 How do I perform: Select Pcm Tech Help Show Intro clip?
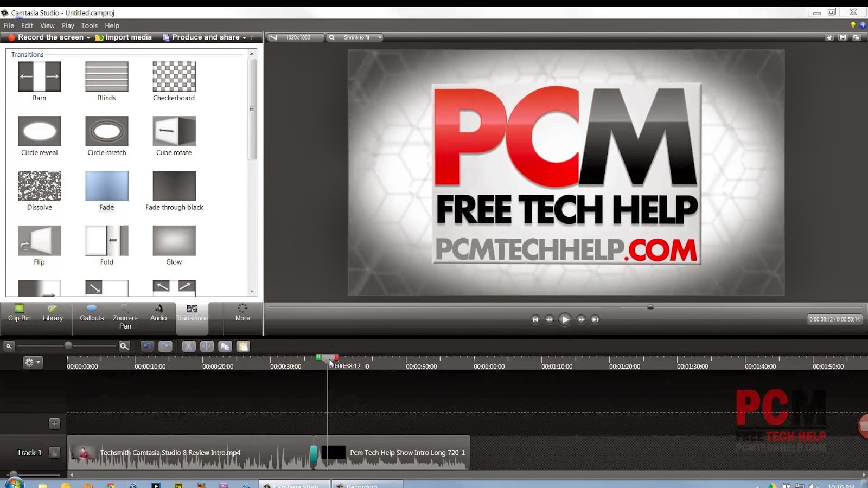pos(393,452)
